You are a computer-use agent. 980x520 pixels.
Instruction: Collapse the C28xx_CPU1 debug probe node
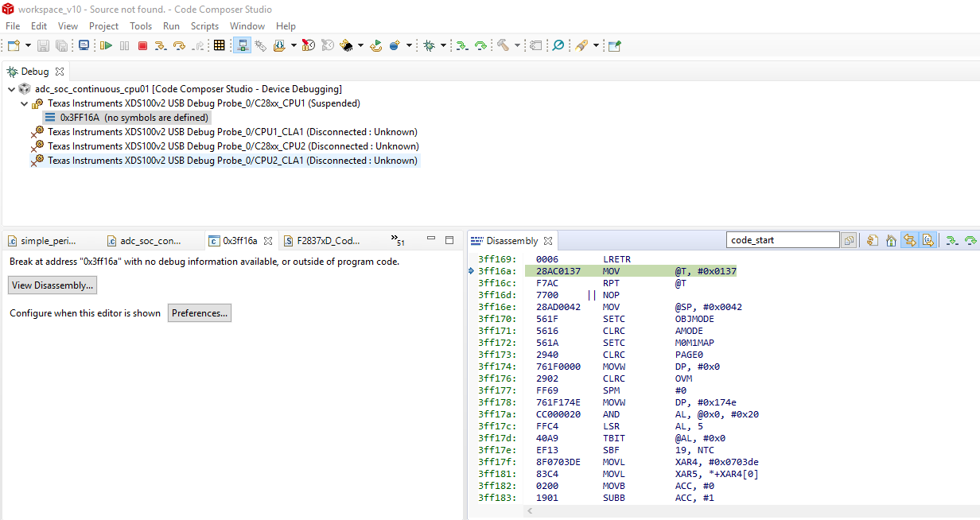coord(24,103)
